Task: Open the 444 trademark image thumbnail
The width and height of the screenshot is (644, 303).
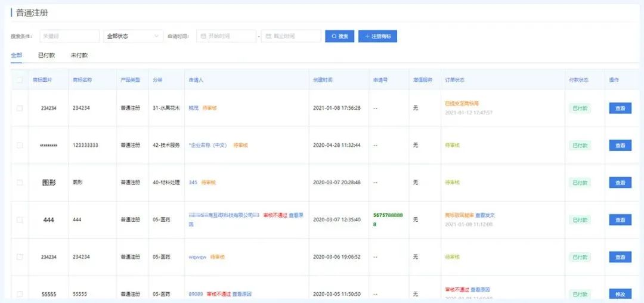Action: (x=49, y=219)
